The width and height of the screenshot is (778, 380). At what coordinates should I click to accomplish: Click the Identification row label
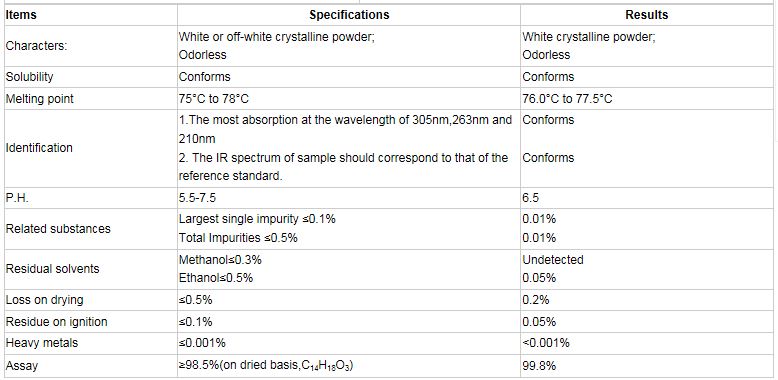click(39, 148)
